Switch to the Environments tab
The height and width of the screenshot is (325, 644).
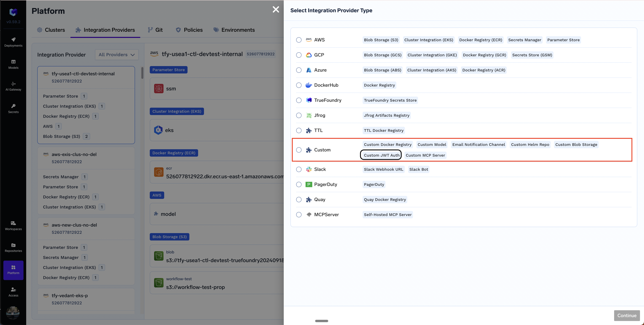click(x=234, y=30)
